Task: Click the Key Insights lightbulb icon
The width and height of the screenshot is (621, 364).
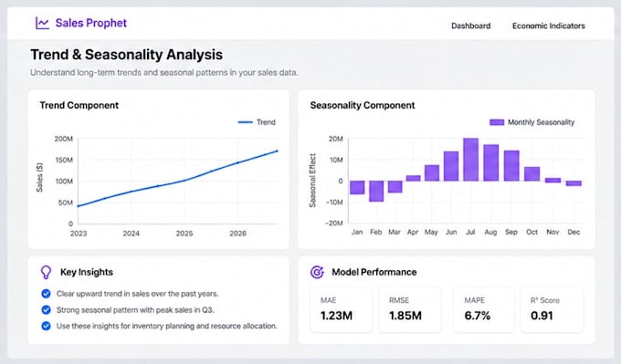Action: (46, 272)
